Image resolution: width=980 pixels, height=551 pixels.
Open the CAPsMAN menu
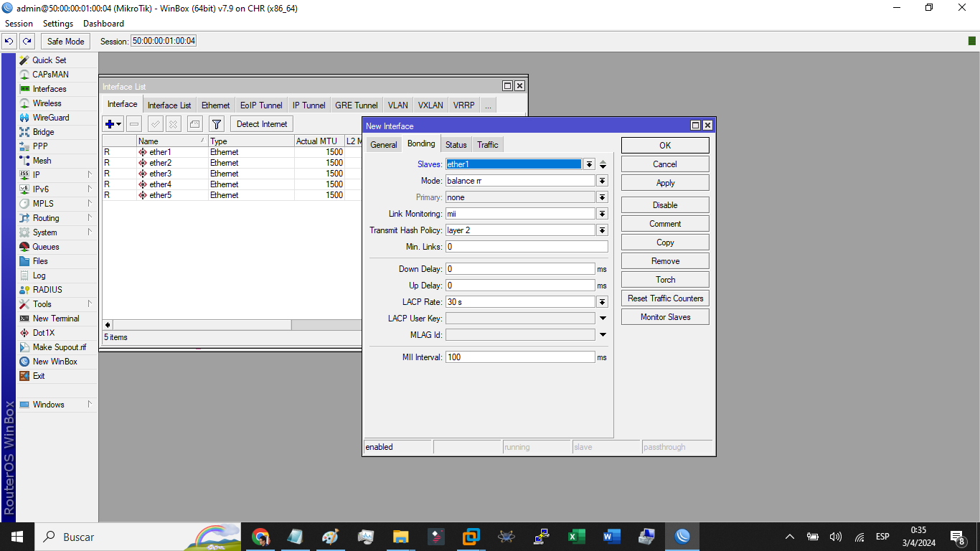(50, 75)
